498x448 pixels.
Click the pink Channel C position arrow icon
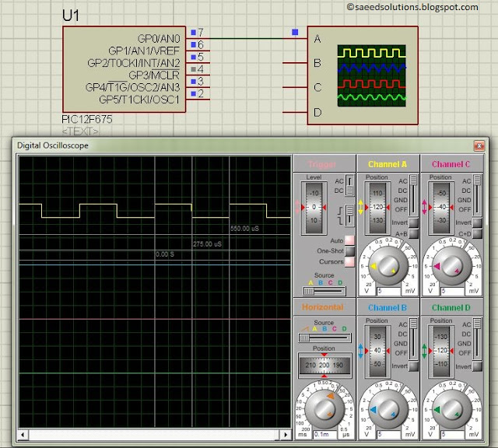click(x=424, y=207)
